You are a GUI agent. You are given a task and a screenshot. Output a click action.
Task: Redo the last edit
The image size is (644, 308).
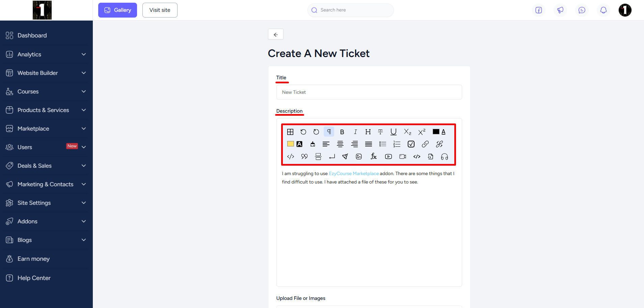(316, 132)
